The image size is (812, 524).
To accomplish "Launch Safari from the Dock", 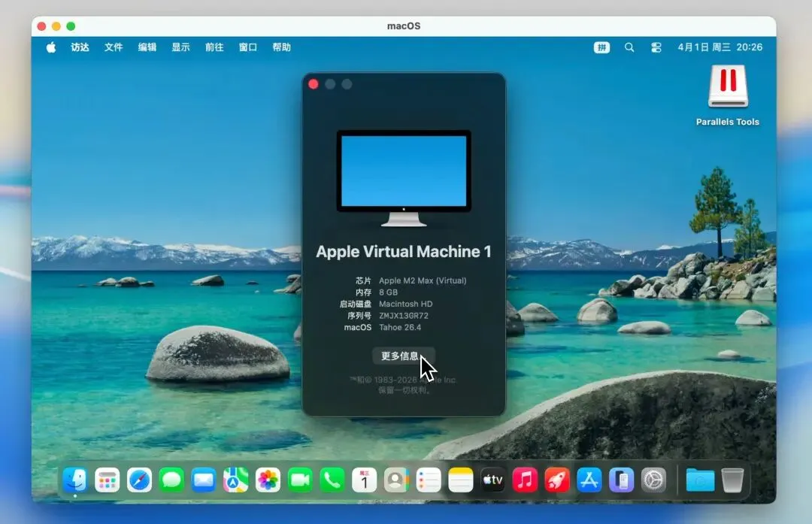I will pyautogui.click(x=139, y=480).
